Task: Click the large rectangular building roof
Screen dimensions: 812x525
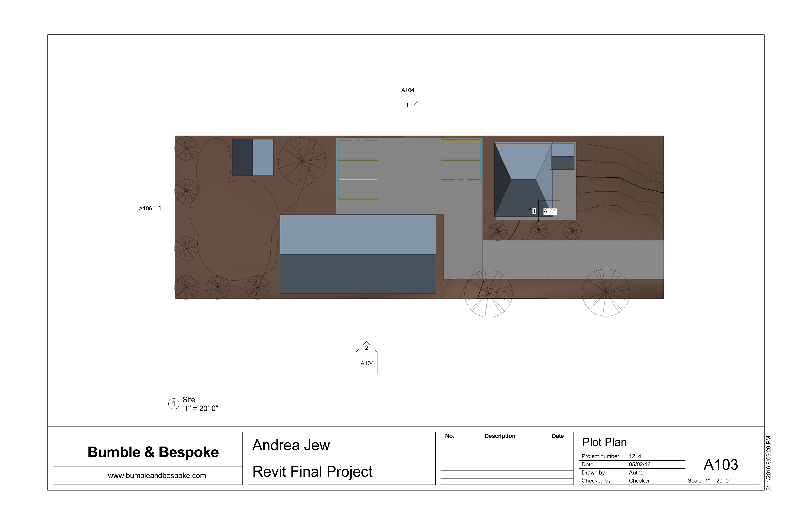Action: point(358,254)
